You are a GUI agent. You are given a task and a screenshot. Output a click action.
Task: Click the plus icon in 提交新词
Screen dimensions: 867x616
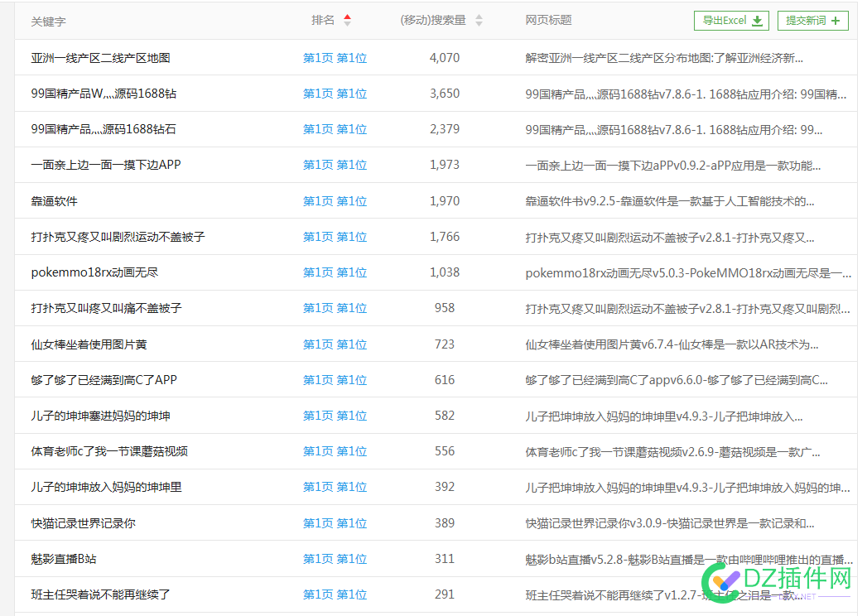(836, 21)
